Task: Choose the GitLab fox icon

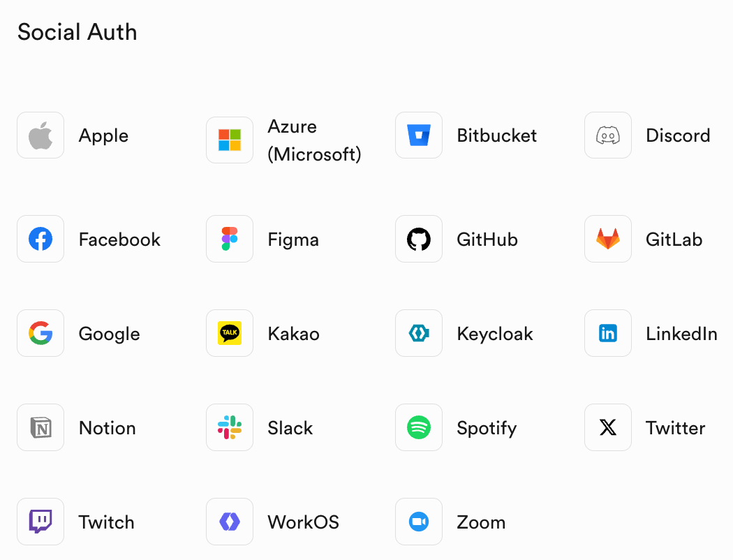Action: pos(608,239)
